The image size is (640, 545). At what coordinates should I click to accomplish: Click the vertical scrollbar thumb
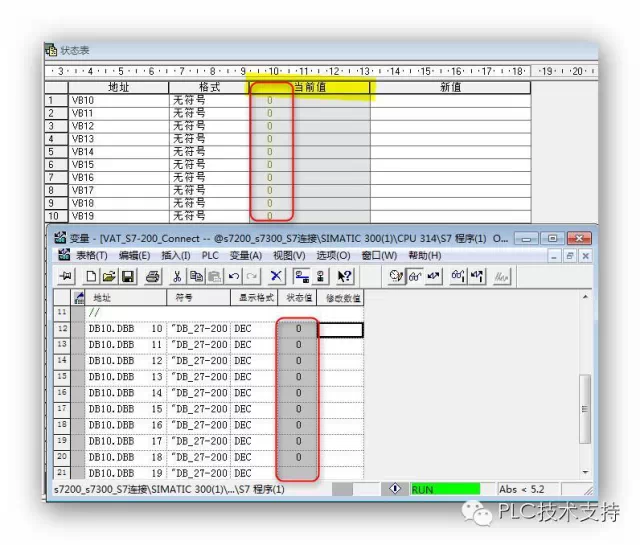[x=585, y=409]
